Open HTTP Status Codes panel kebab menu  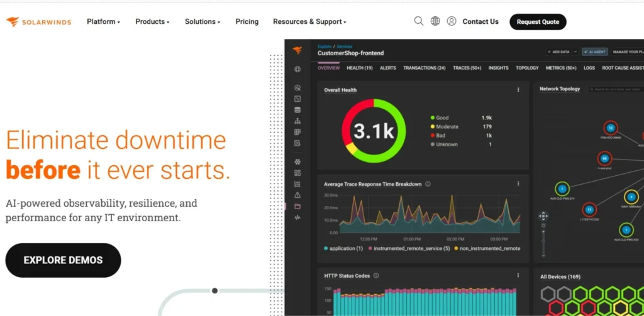518,276
